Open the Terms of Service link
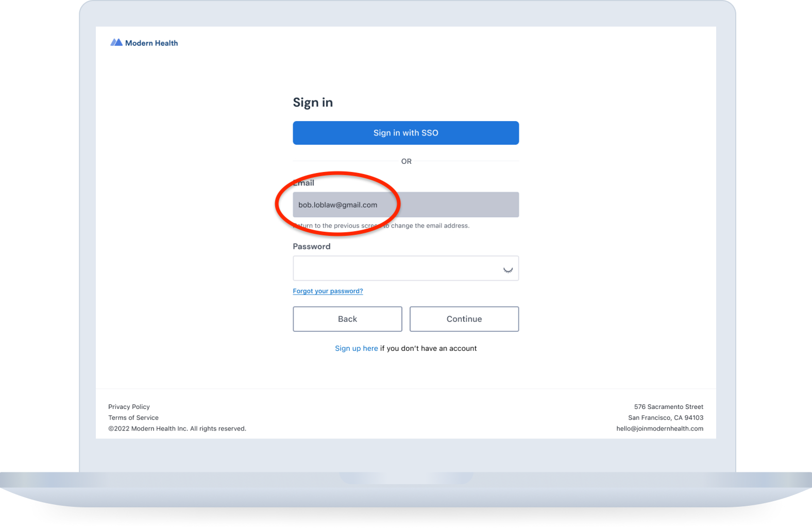 pyautogui.click(x=133, y=418)
